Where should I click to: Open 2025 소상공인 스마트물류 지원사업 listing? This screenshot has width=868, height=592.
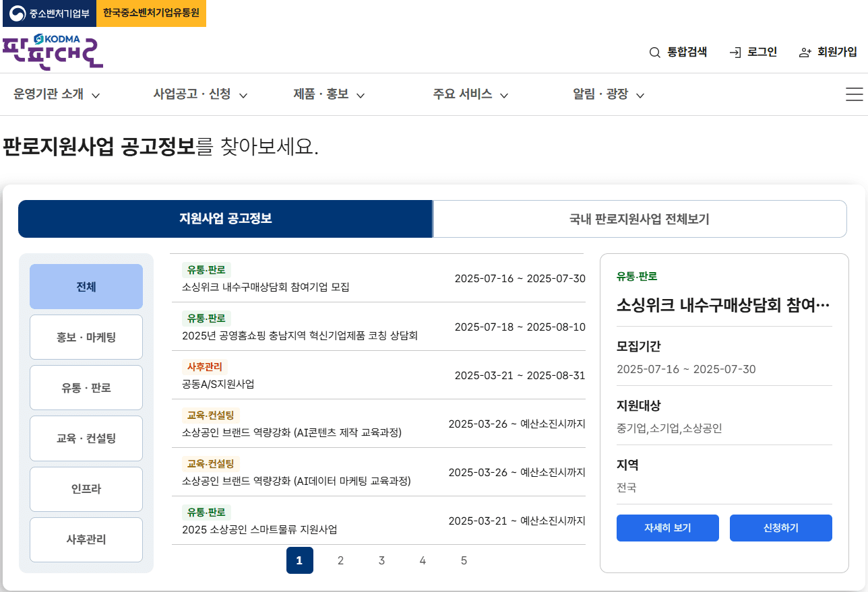259,529
